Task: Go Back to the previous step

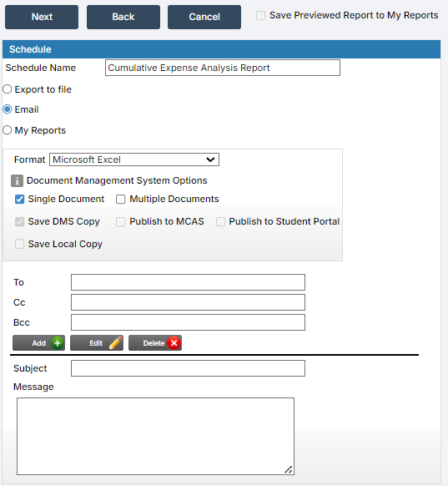Action: pos(123,17)
